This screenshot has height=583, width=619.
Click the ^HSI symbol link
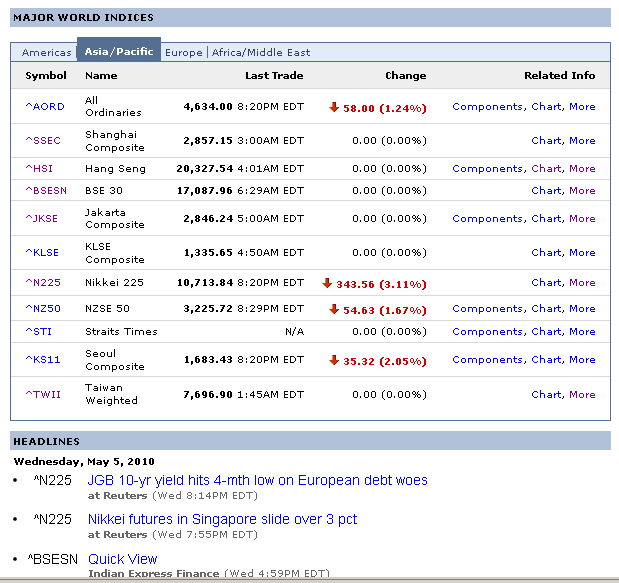coord(39,169)
